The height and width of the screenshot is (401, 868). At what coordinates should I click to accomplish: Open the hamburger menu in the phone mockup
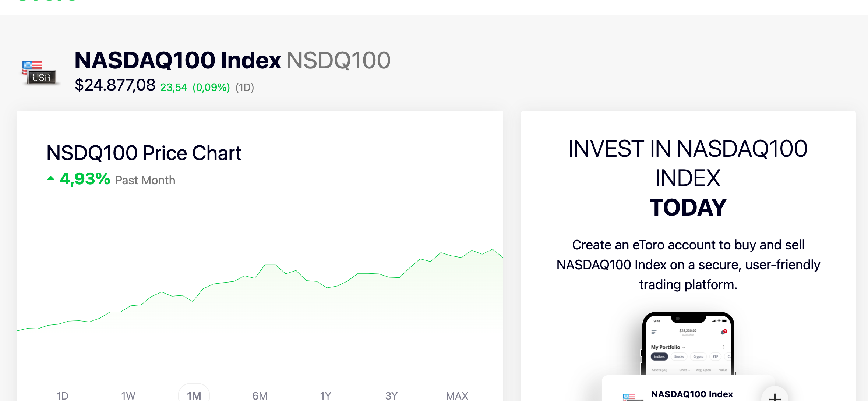pyautogui.click(x=654, y=332)
